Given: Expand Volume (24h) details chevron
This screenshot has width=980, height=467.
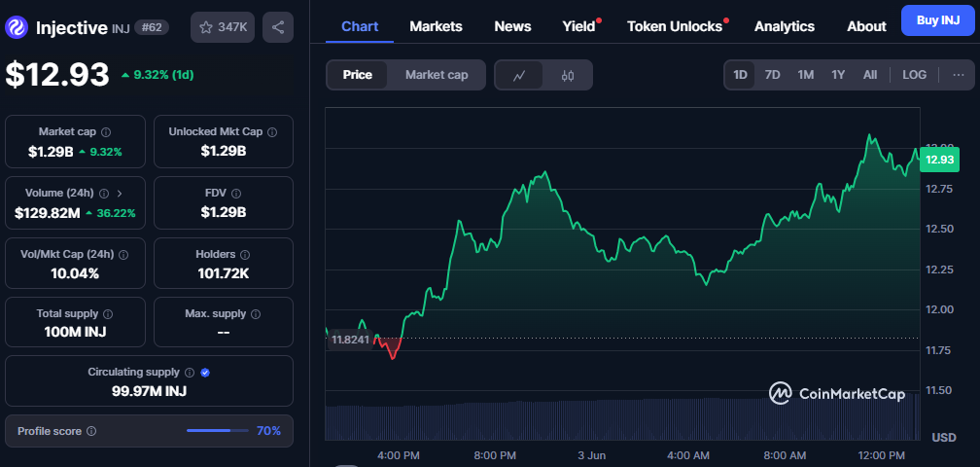Looking at the screenshot, I should 120,194.
